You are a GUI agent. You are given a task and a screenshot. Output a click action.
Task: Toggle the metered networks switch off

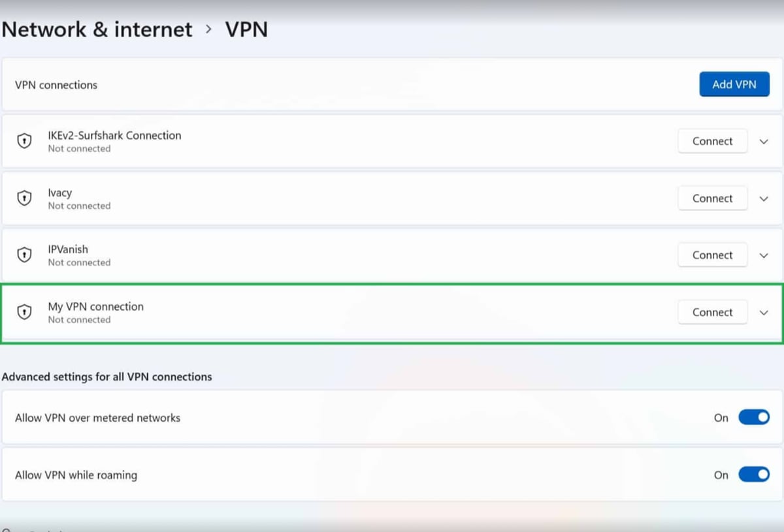point(754,417)
